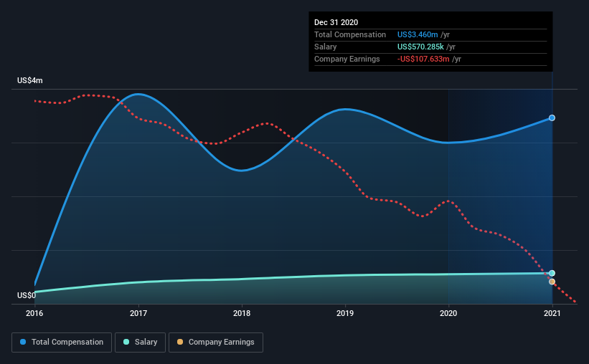Screen dimensions: 589x364
Task: Click the US$0 y-axis label
Action: pyautogui.click(x=27, y=295)
